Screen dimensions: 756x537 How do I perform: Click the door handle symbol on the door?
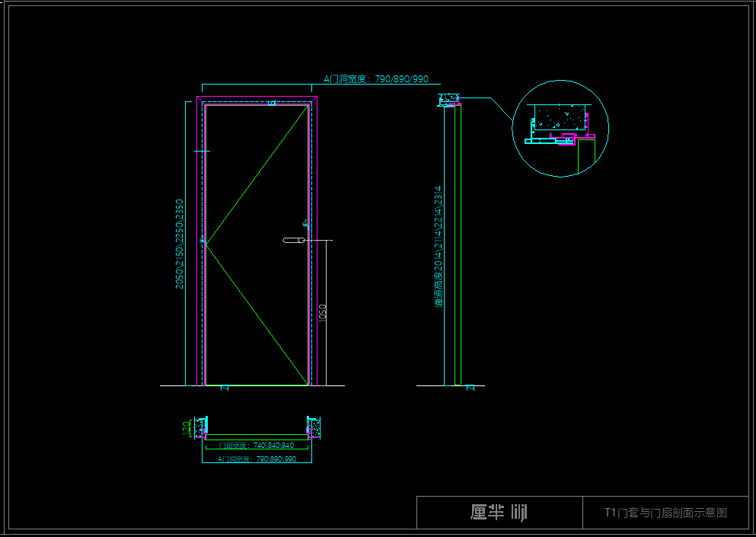tap(293, 241)
